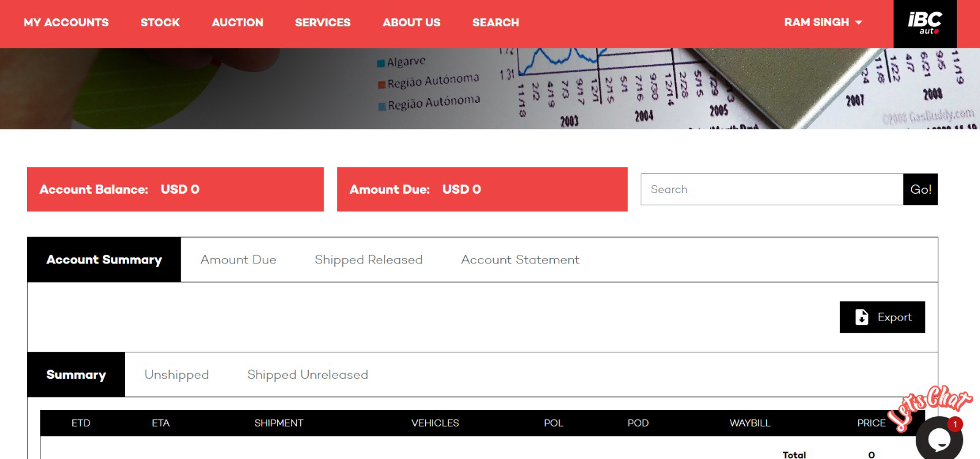Viewport: 980px width, 459px height.
Task: Expand the Ram Singh user dropdown arrow
Action: tap(859, 23)
